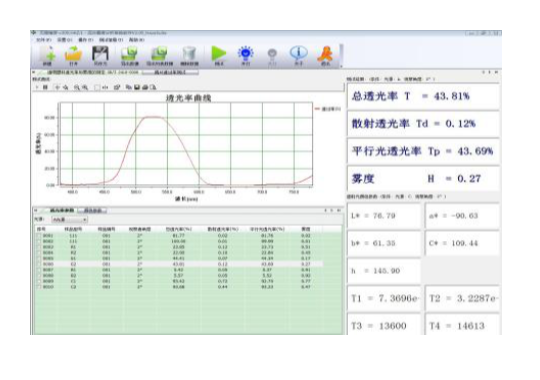Click the L* = 76.79 value box
Image resolution: width=540 pixels, height=380 pixels.
point(384,216)
